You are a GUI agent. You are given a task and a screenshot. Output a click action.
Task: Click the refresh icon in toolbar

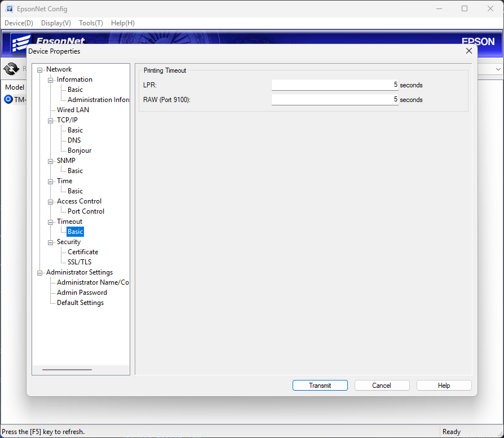[11, 69]
